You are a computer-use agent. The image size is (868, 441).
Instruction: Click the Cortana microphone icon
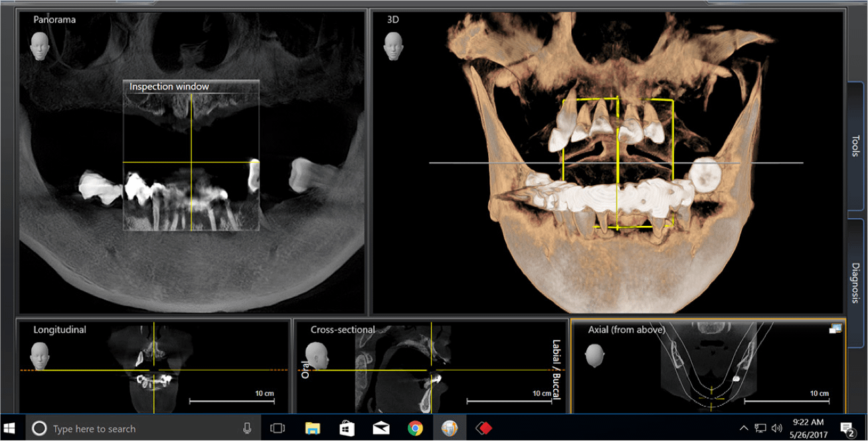click(247, 428)
